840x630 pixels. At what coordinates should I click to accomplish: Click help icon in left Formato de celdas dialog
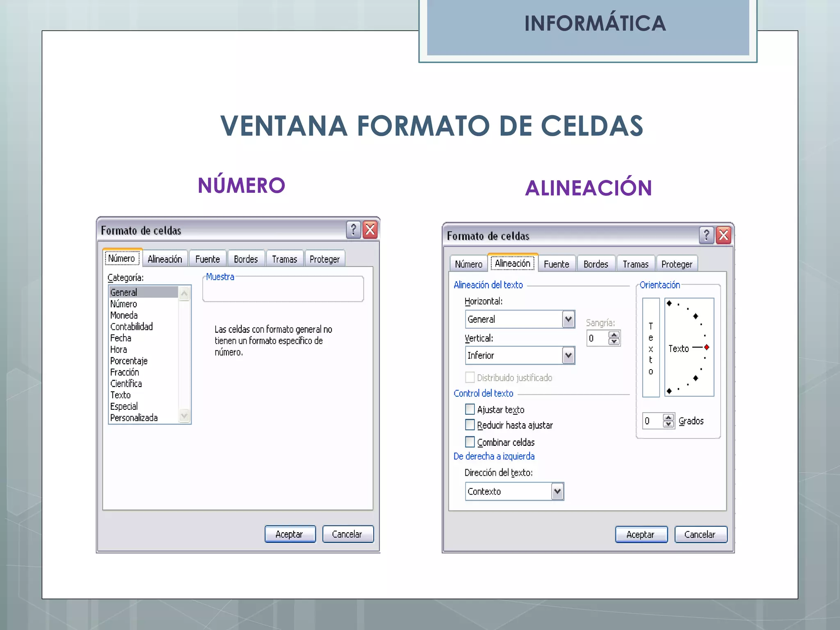click(354, 230)
